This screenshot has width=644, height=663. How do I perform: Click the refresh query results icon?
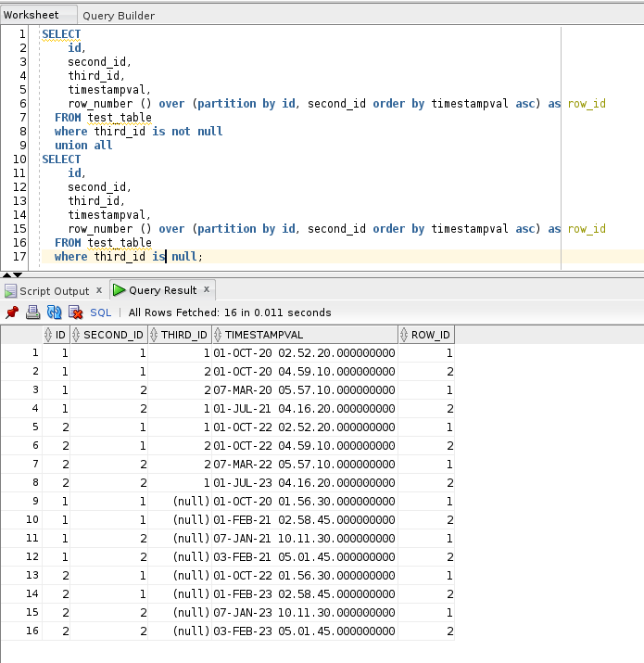pyautogui.click(x=54, y=312)
